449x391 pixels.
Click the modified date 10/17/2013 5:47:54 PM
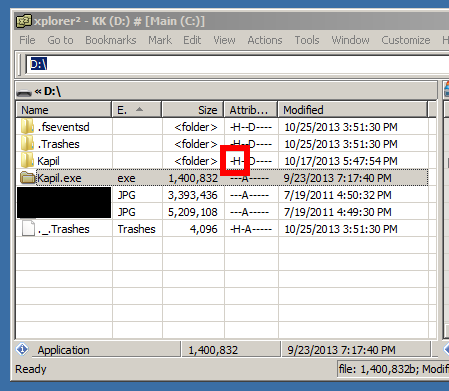(341, 161)
